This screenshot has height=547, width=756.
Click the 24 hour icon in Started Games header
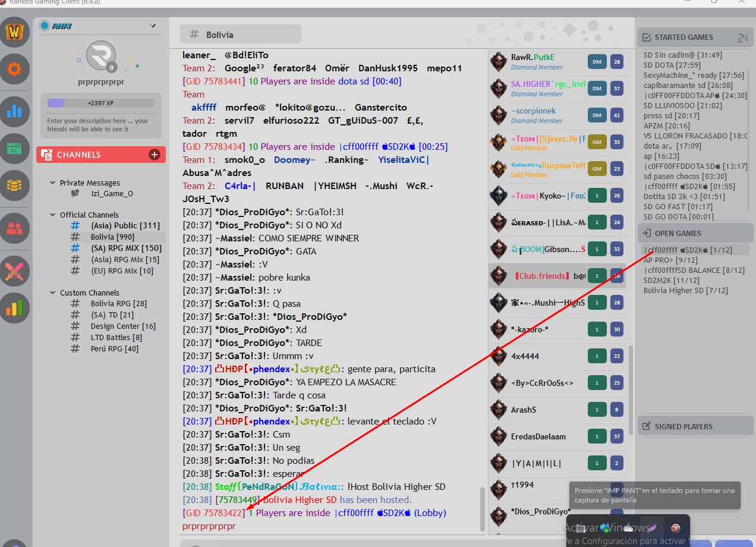[742, 37]
